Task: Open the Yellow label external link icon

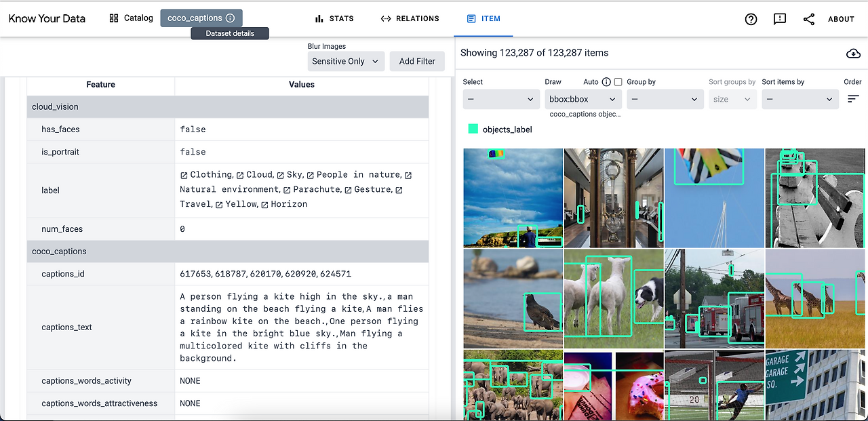Action: coord(219,205)
